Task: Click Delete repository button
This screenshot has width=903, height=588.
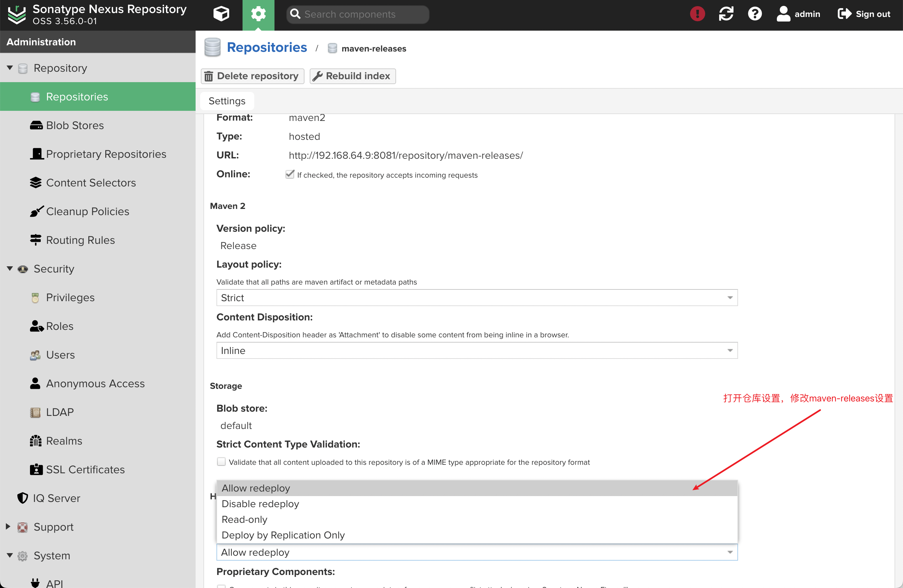Action: click(252, 76)
